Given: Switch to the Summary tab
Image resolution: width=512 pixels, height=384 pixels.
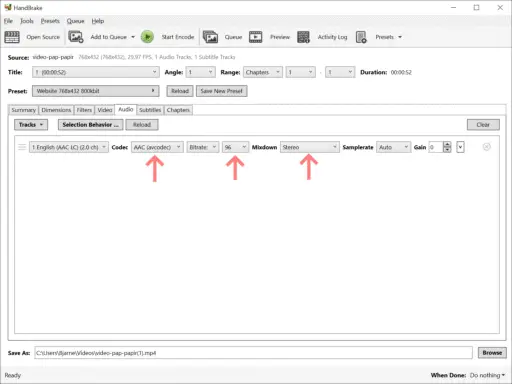Looking at the screenshot, I should 23,110.
